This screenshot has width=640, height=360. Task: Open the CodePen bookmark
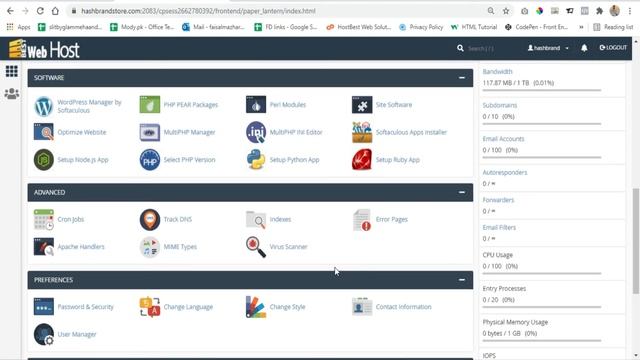click(536, 27)
